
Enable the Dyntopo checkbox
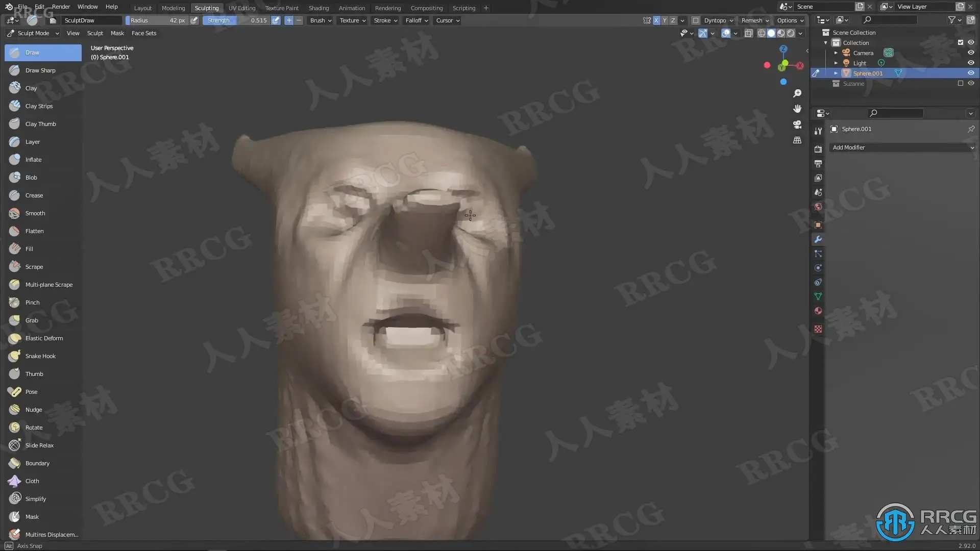[x=696, y=20]
